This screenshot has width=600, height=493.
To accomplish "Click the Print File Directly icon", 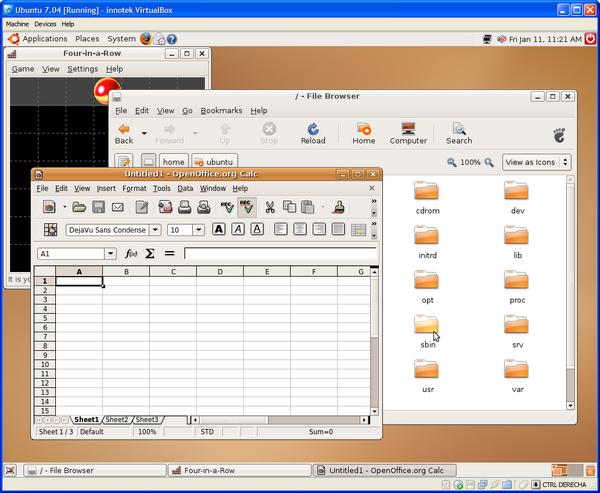I will click(184, 207).
